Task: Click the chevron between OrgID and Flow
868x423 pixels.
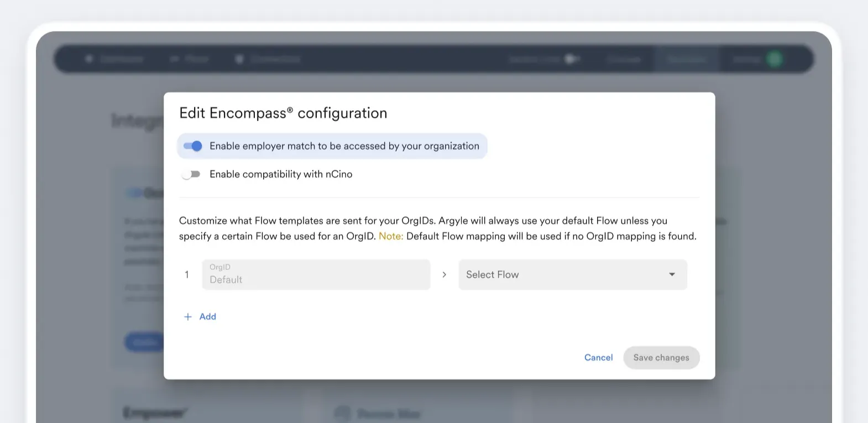Action: (x=444, y=275)
